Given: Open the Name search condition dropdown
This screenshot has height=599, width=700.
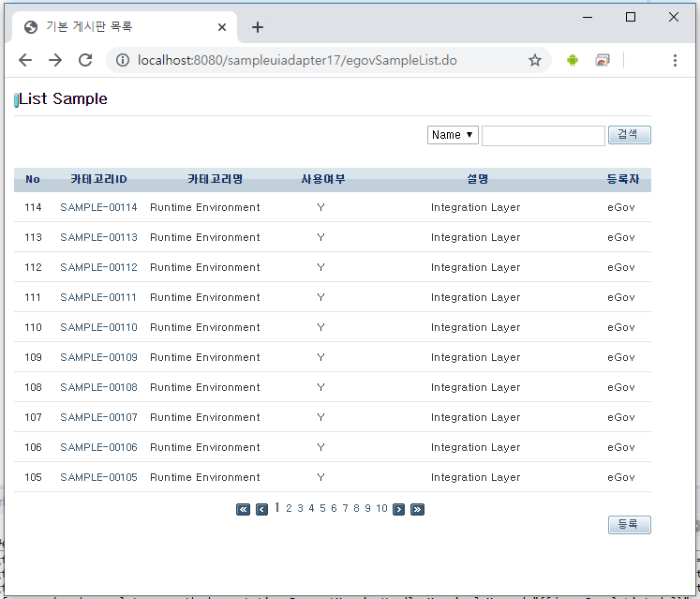Looking at the screenshot, I should (453, 135).
